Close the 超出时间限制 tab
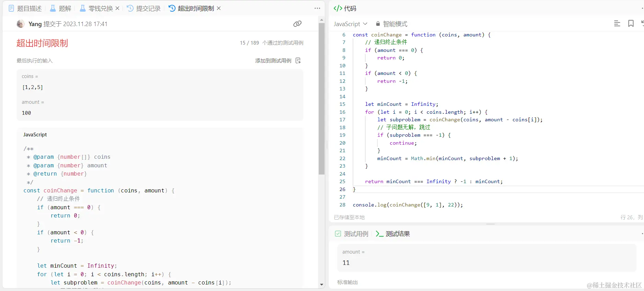644x291 pixels. click(219, 8)
